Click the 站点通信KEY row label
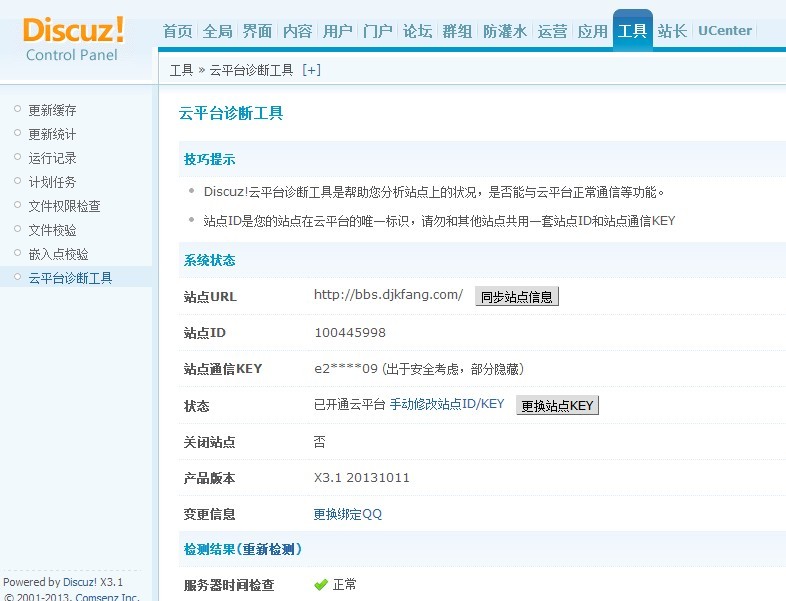Viewport: 786px width, 601px height. coord(223,369)
